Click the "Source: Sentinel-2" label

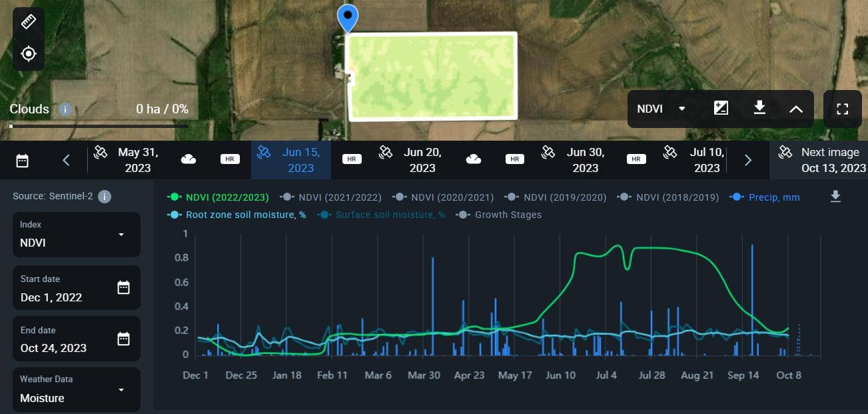tap(53, 197)
